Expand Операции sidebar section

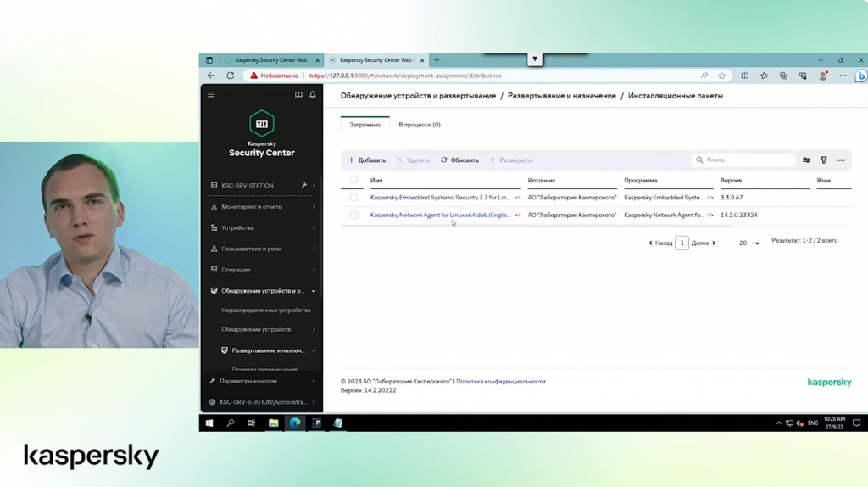263,270
